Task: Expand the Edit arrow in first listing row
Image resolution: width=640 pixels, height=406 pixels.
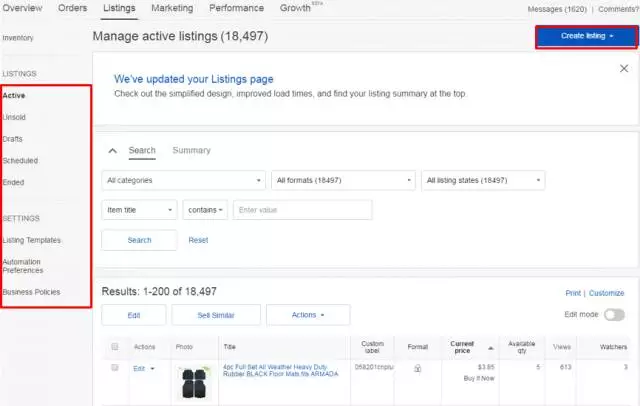Action: click(153, 368)
